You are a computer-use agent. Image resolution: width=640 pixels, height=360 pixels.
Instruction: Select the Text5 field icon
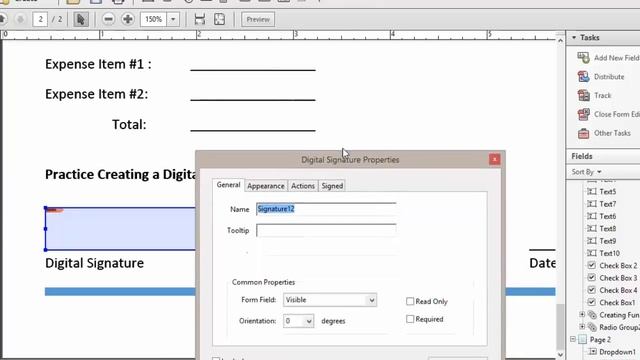coord(591,191)
